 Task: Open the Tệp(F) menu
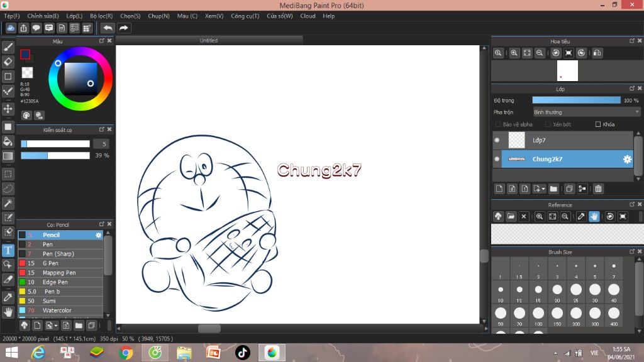pyautogui.click(x=11, y=16)
